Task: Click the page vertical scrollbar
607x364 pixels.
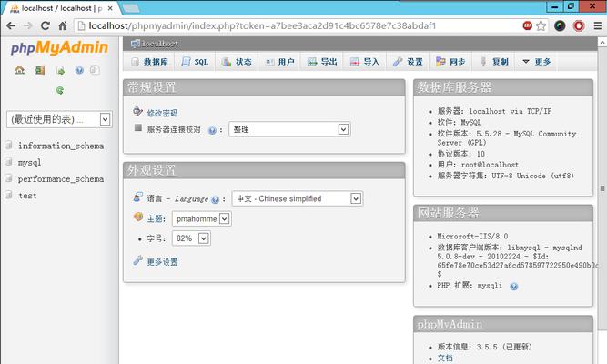Action: click(x=602, y=188)
